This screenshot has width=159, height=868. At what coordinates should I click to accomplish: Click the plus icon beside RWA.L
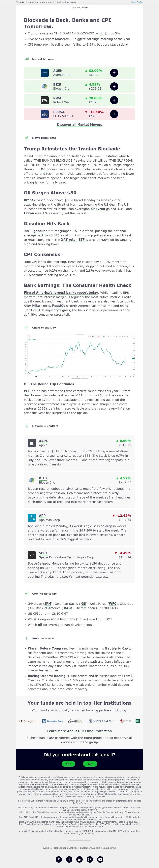(x=114, y=100)
